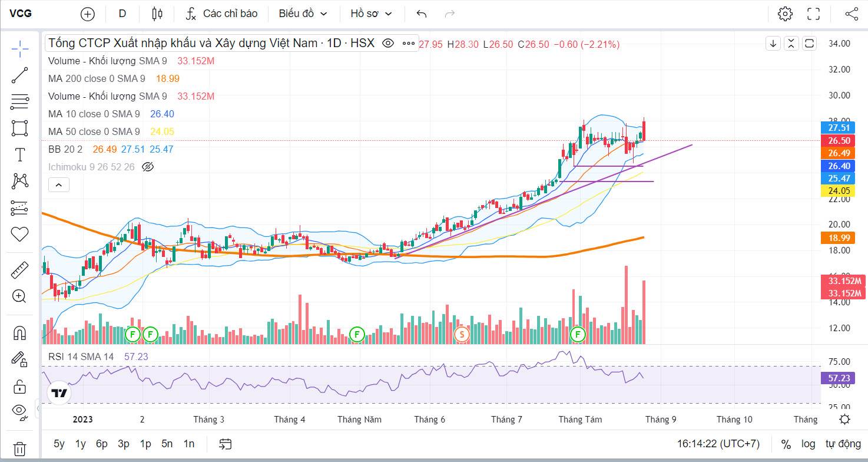
Task: Click the trash icon to remove drawings
Action: (x=19, y=448)
